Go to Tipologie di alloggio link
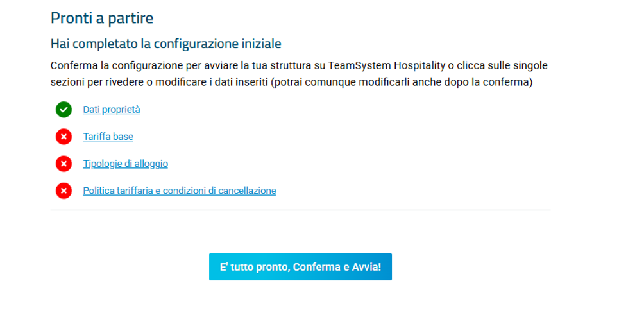The height and width of the screenshot is (324, 644). [x=125, y=164]
